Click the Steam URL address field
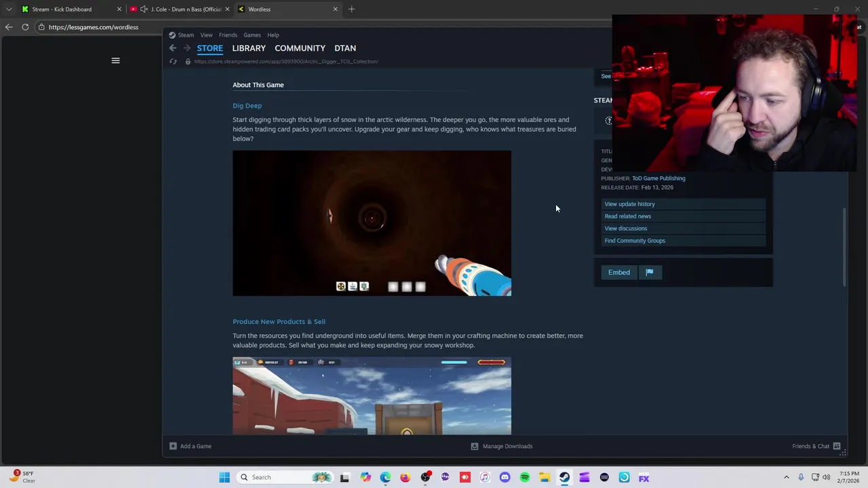868x488 pixels. pos(286,62)
